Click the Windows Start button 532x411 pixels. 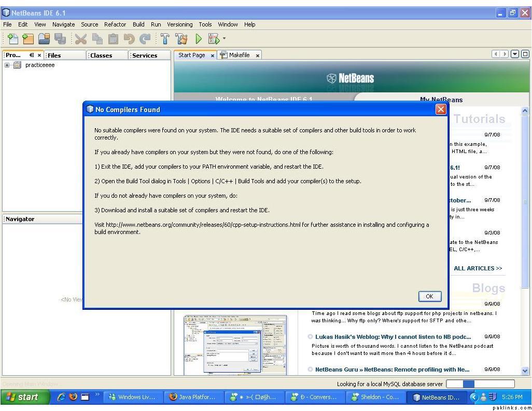click(x=23, y=397)
